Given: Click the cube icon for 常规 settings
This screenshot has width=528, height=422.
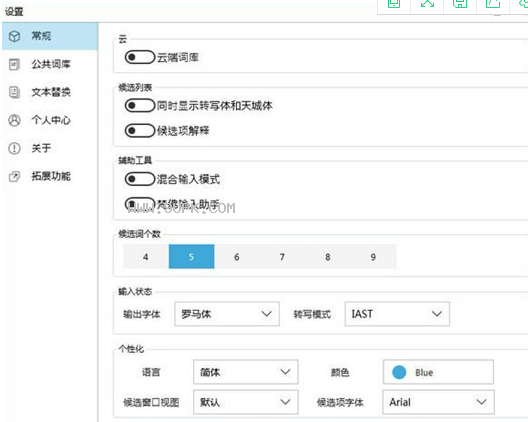Looking at the screenshot, I should [14, 36].
